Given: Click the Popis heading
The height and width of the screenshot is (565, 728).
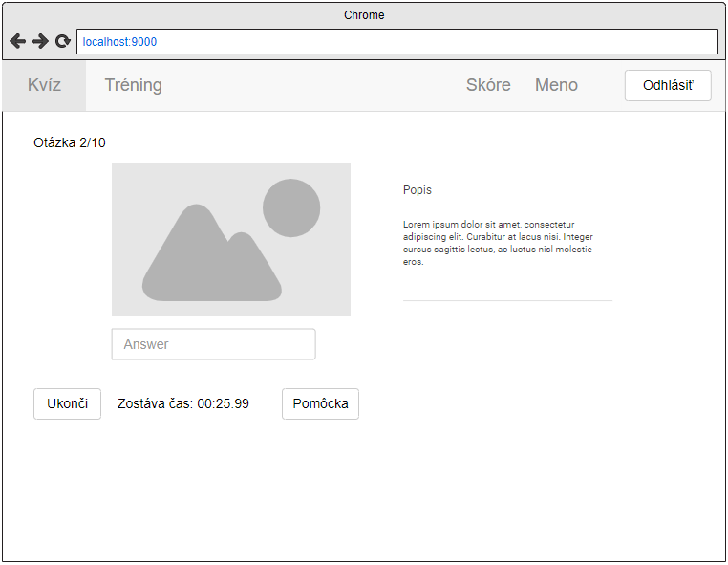Looking at the screenshot, I should [418, 190].
